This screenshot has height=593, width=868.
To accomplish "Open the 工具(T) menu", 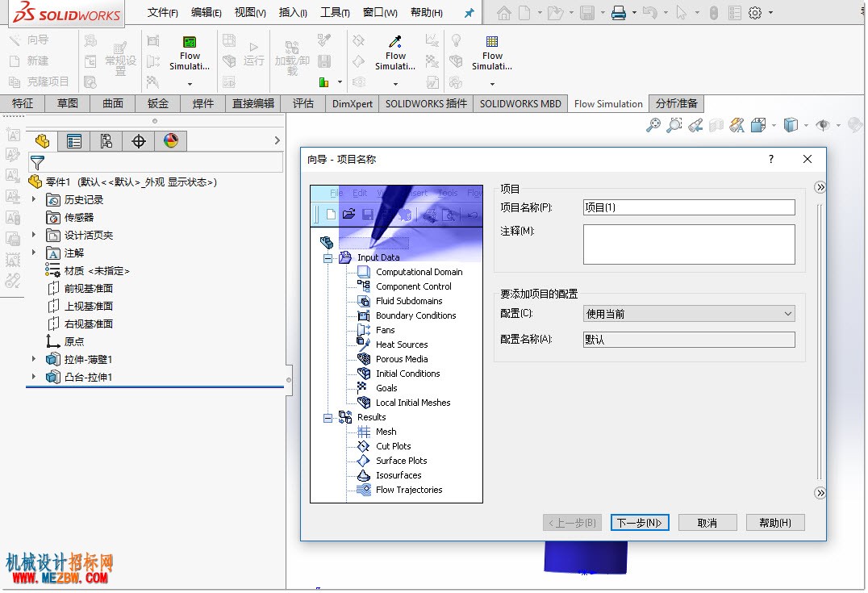I will coord(335,13).
